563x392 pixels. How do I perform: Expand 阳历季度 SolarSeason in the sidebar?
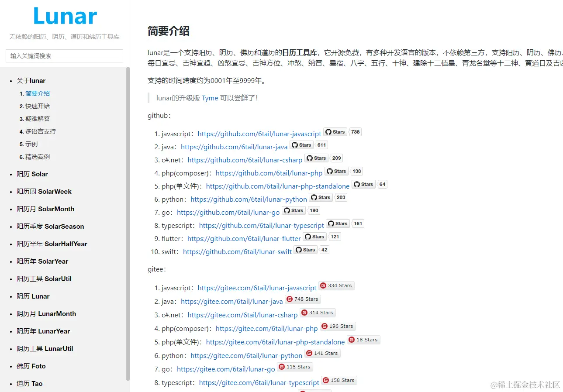pos(50,227)
